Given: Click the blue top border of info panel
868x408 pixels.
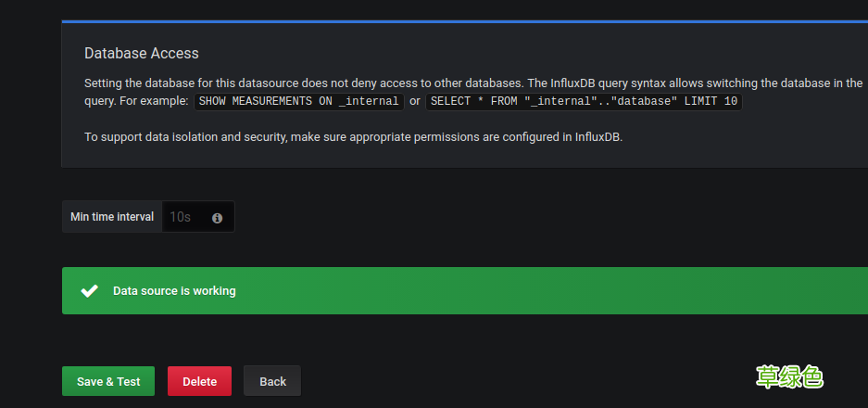Looking at the screenshot, I should coord(463,20).
